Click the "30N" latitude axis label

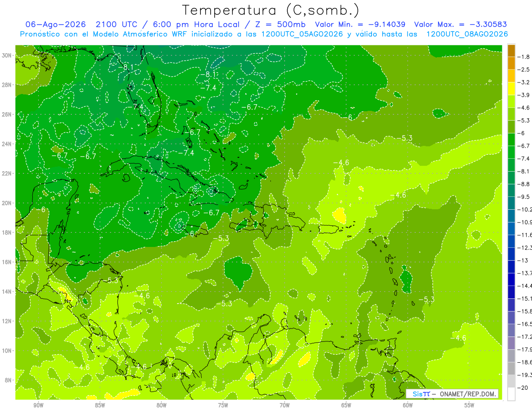coord(8,55)
